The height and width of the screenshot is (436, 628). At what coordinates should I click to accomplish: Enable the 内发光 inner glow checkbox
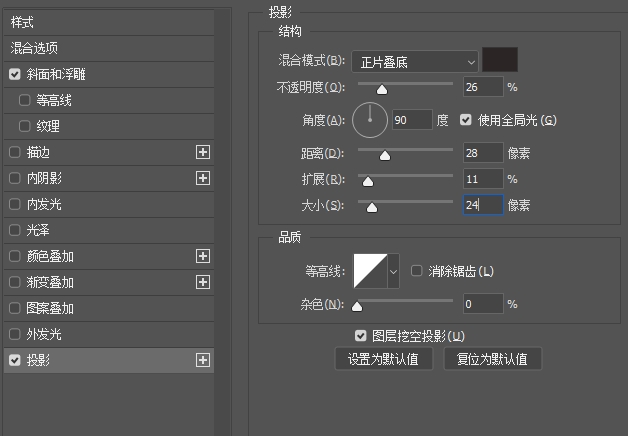[15, 204]
